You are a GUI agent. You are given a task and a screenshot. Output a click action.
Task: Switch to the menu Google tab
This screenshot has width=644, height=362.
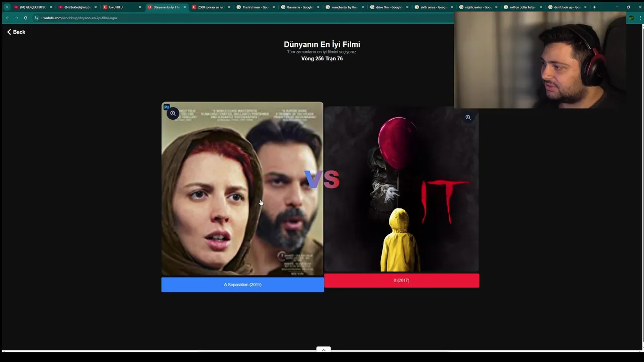click(299, 7)
